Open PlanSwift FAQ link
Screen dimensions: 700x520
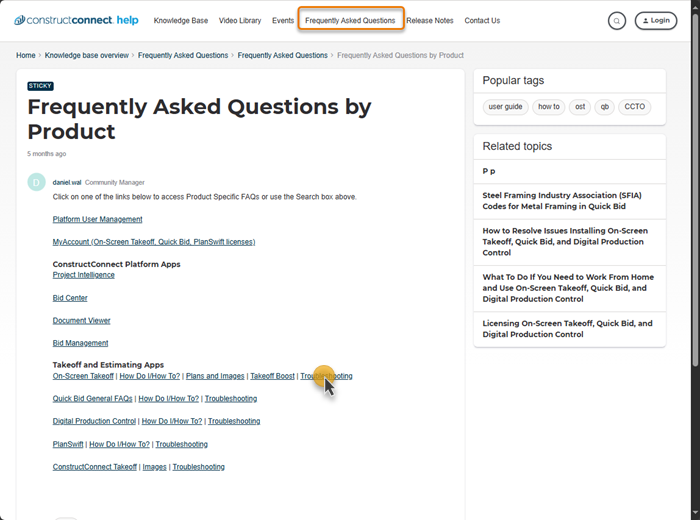click(68, 444)
